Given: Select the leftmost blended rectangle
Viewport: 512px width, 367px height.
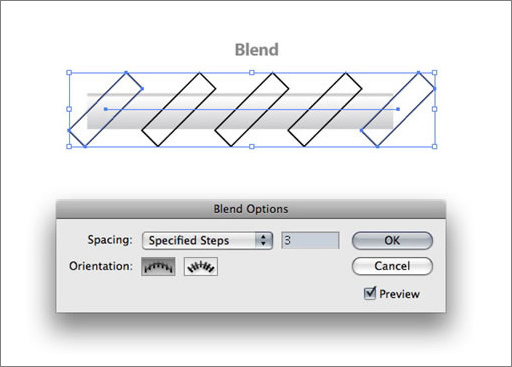Looking at the screenshot, I should pos(106,109).
